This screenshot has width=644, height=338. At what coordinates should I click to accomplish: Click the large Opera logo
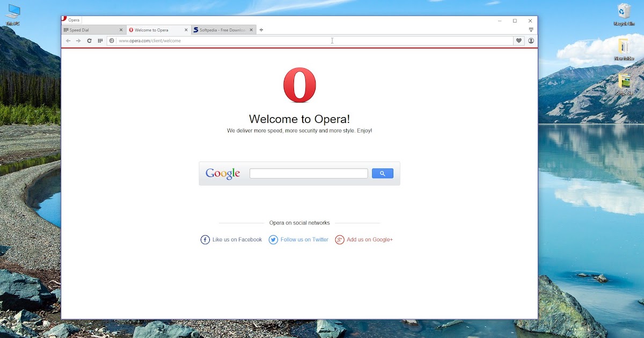pyautogui.click(x=299, y=85)
